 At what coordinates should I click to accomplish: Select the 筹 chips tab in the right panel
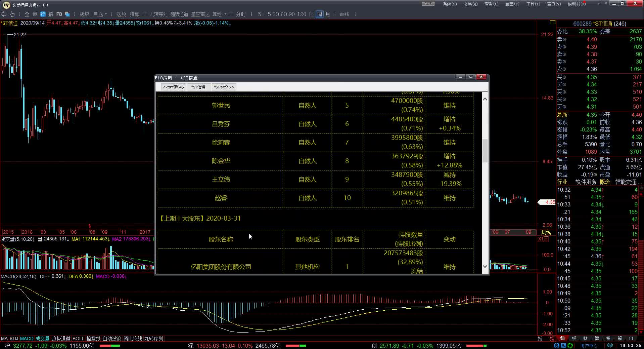(597, 339)
